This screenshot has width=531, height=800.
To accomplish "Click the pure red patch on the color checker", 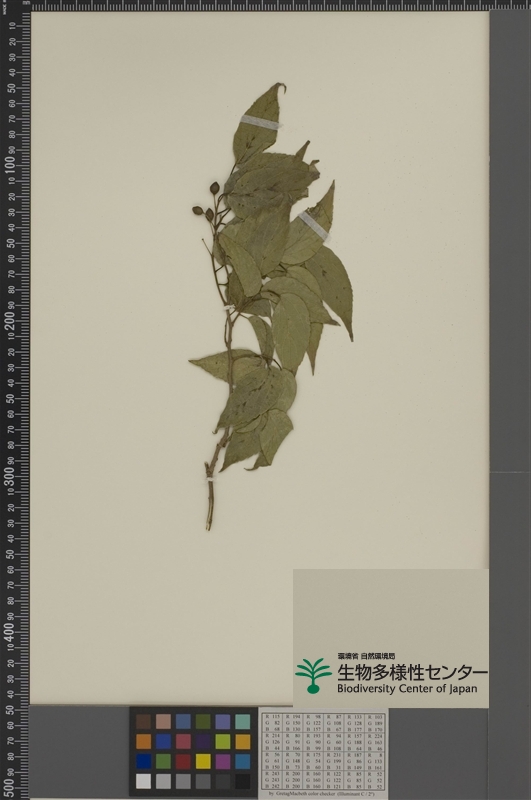I will (183, 761).
